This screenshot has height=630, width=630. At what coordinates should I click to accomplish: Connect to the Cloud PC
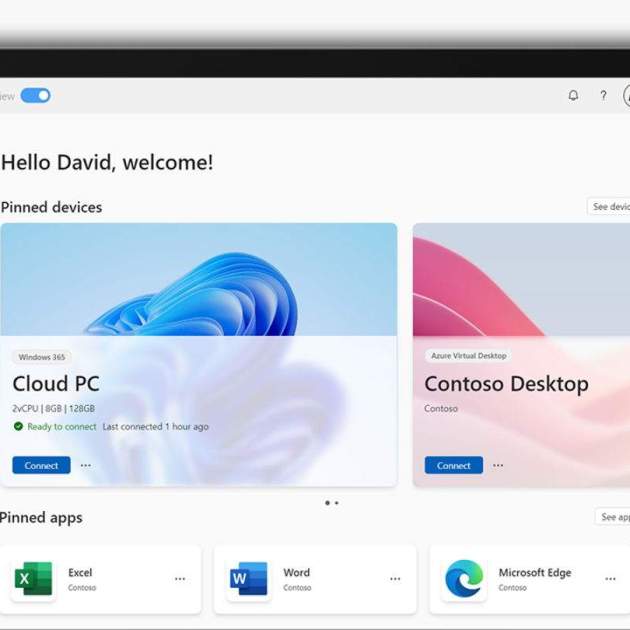41,465
